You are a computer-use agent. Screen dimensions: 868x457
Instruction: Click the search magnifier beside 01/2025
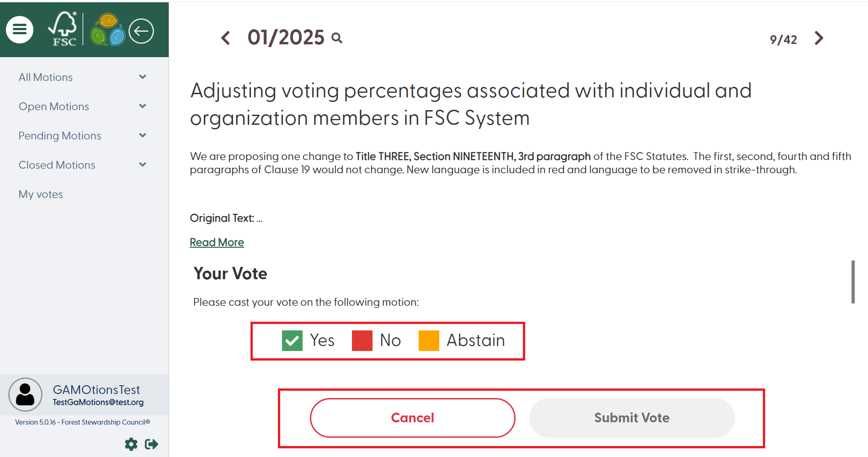click(x=337, y=38)
